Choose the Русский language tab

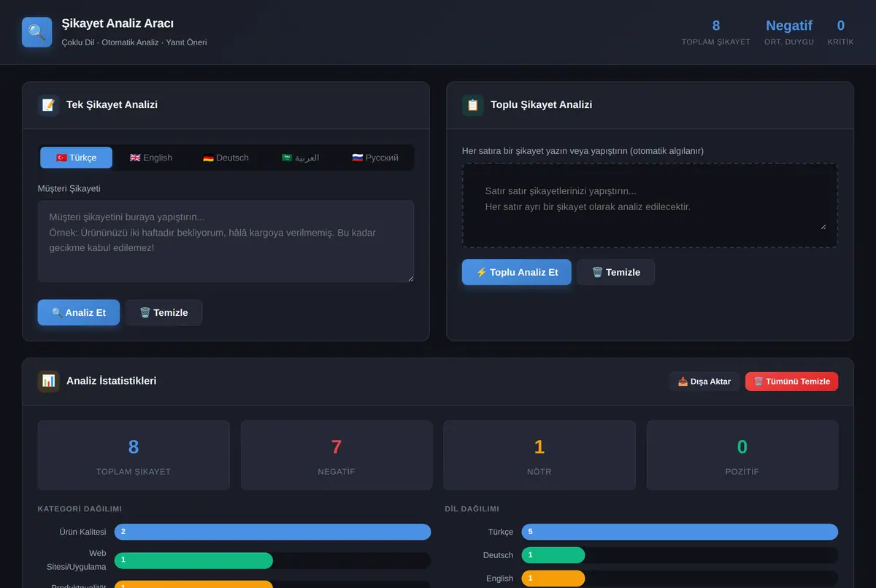(375, 158)
